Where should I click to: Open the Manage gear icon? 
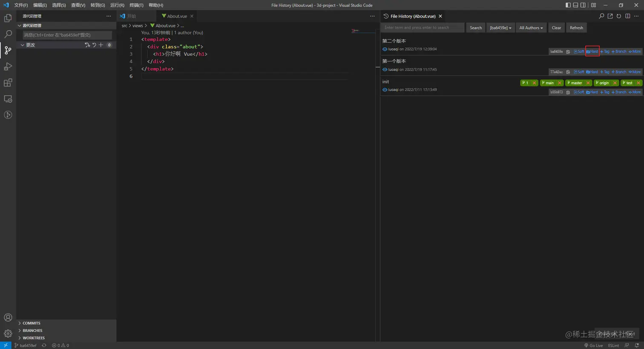point(8,333)
